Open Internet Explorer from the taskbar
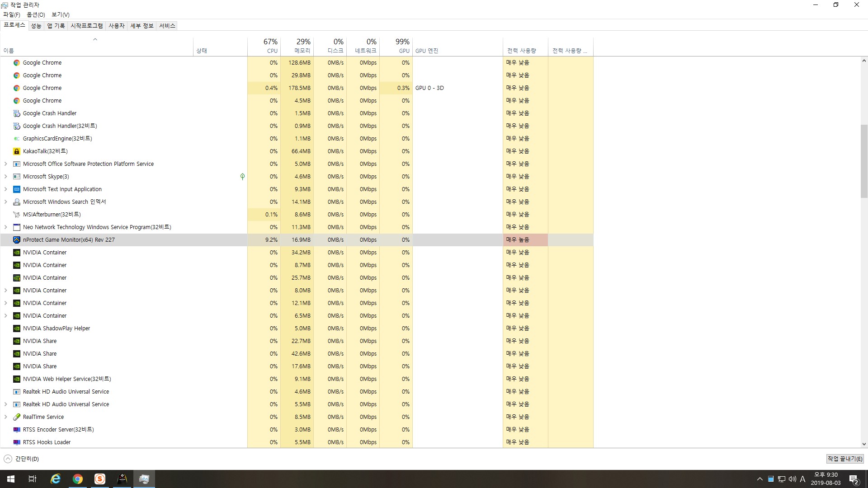This screenshot has width=868, height=488. coord(55,479)
